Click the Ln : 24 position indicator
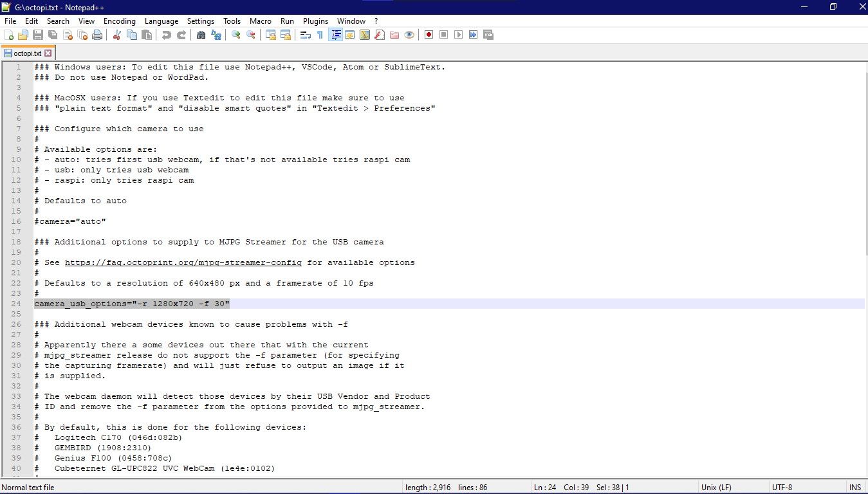This screenshot has width=868, height=494. [x=545, y=488]
